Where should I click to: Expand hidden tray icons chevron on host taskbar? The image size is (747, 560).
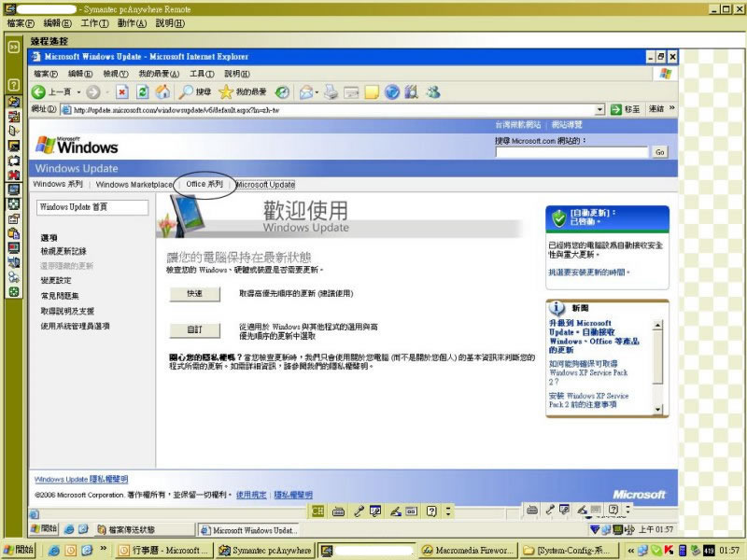pyautogui.click(x=631, y=551)
